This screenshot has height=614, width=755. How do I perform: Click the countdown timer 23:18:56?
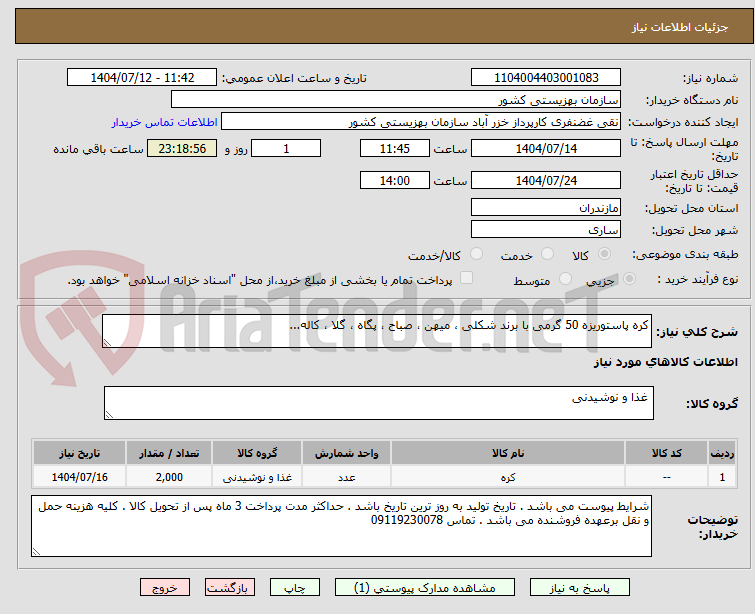pos(182,148)
